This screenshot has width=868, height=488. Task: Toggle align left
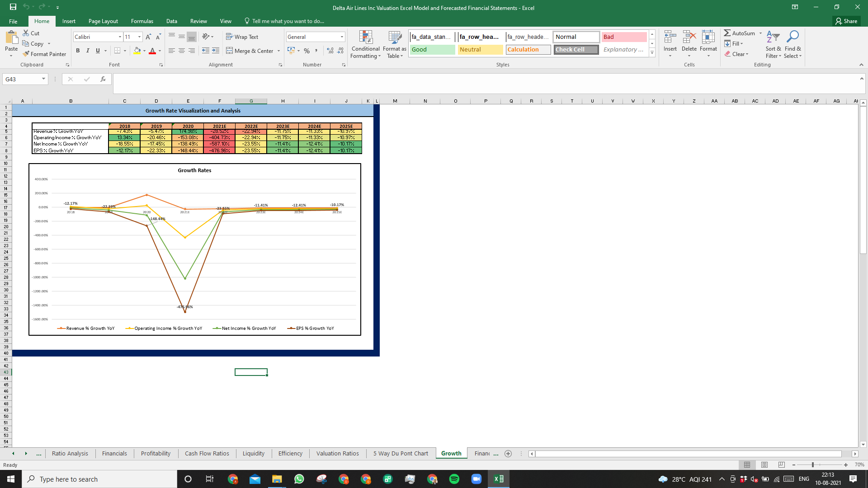coord(172,51)
